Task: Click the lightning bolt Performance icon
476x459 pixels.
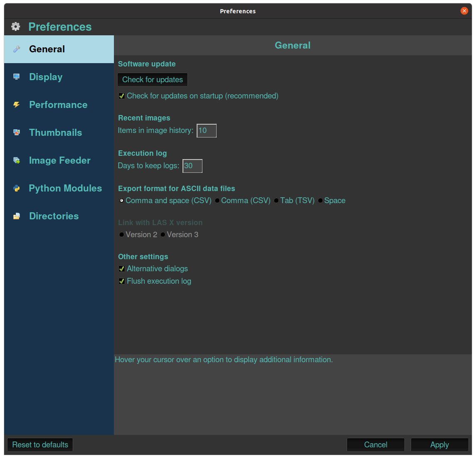Action: (17, 105)
